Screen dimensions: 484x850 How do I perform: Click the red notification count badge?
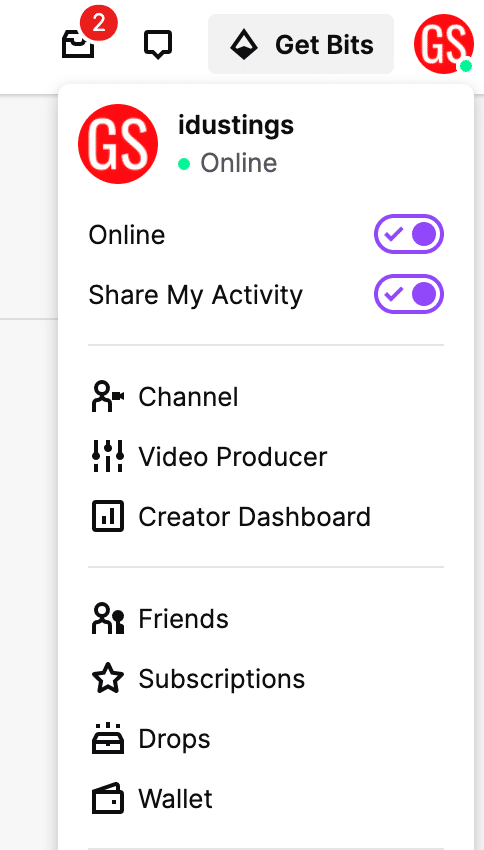click(x=99, y=24)
